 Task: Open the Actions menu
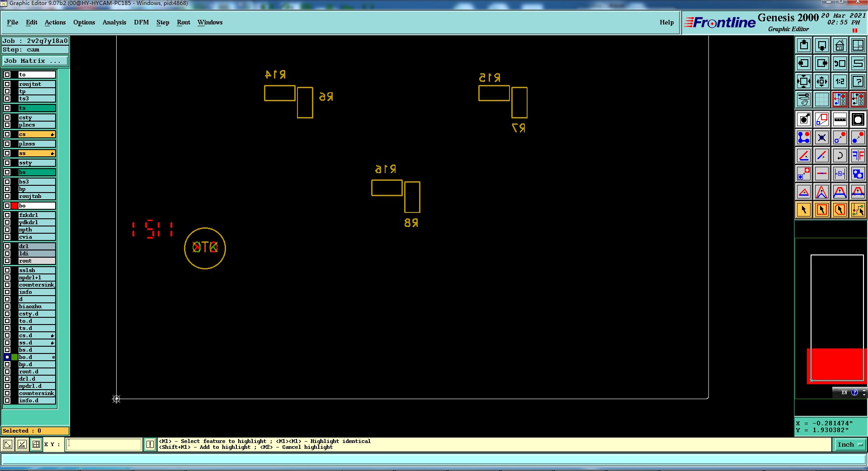pos(55,22)
